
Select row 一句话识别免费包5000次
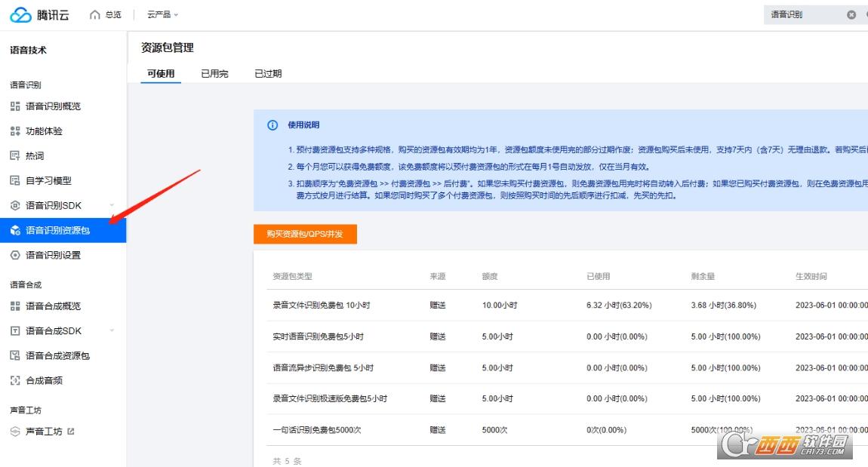pyautogui.click(x=567, y=430)
